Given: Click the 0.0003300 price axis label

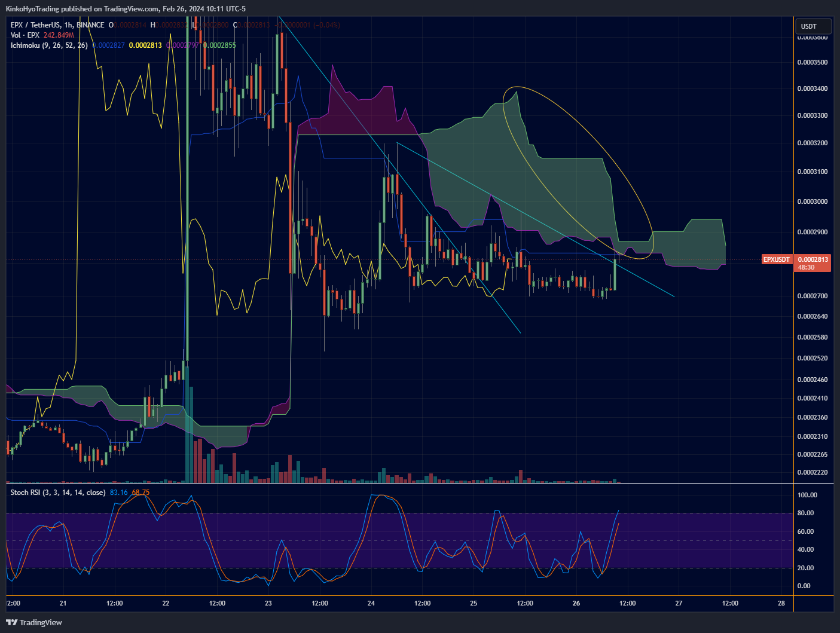Looking at the screenshot, I should point(812,116).
